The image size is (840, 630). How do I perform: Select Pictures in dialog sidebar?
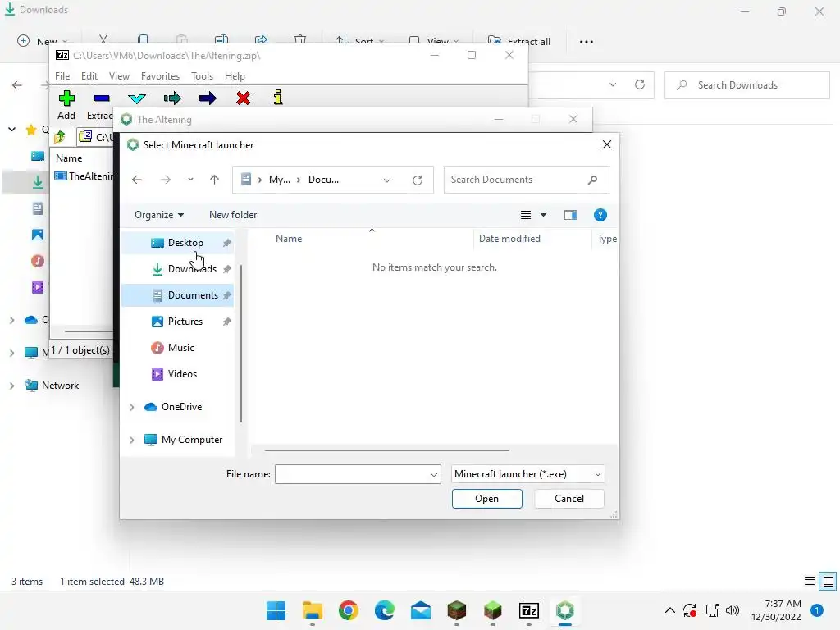click(177, 322)
